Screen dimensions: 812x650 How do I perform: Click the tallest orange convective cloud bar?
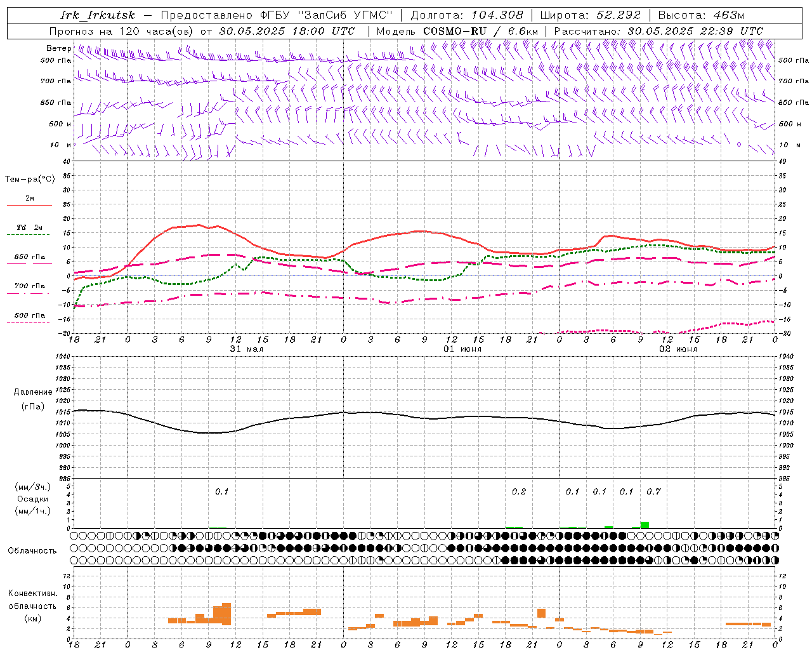[x=226, y=614]
